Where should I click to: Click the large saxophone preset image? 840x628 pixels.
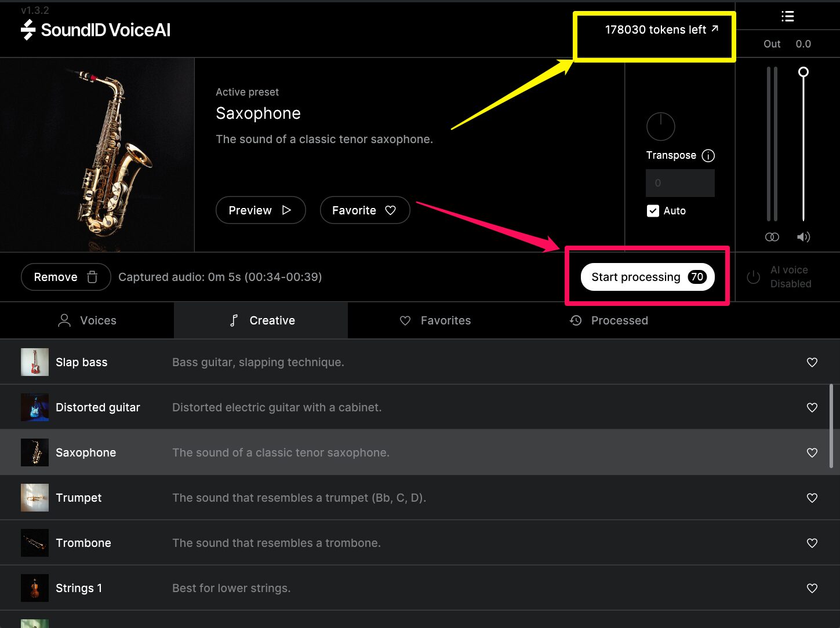tap(97, 155)
